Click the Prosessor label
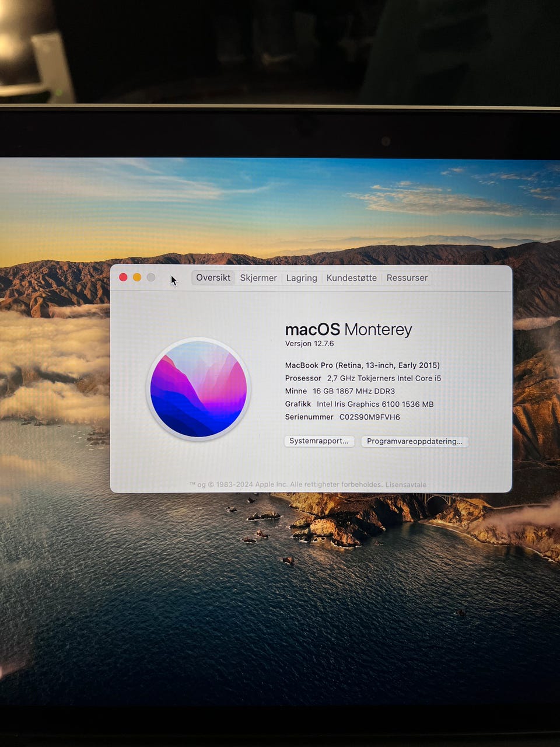The width and height of the screenshot is (560, 747). (303, 378)
